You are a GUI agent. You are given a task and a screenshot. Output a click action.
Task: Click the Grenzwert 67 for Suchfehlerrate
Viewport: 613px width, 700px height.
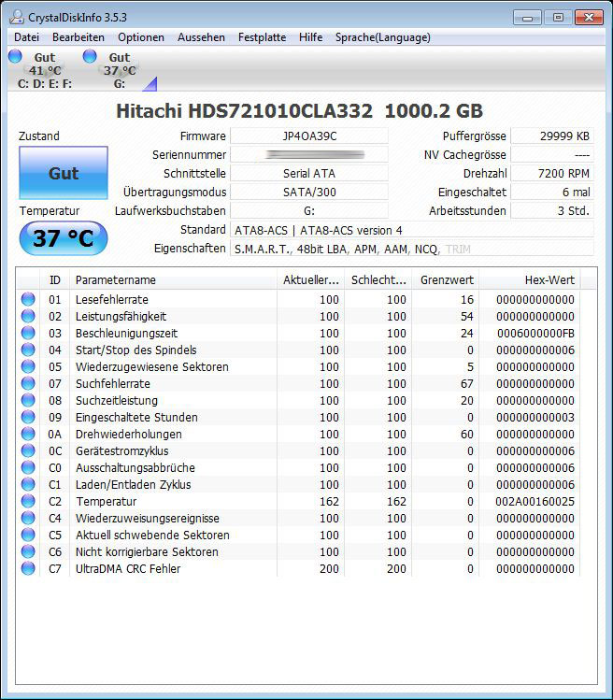click(x=467, y=384)
